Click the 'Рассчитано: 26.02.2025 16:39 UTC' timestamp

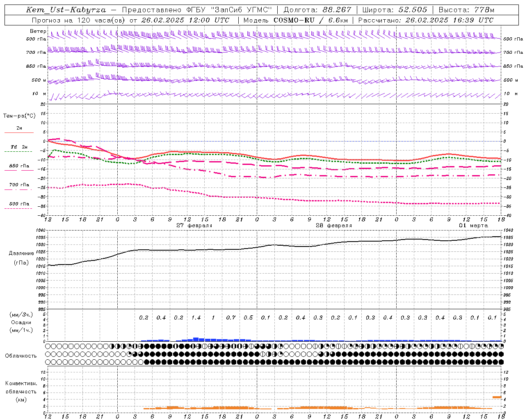point(426,20)
